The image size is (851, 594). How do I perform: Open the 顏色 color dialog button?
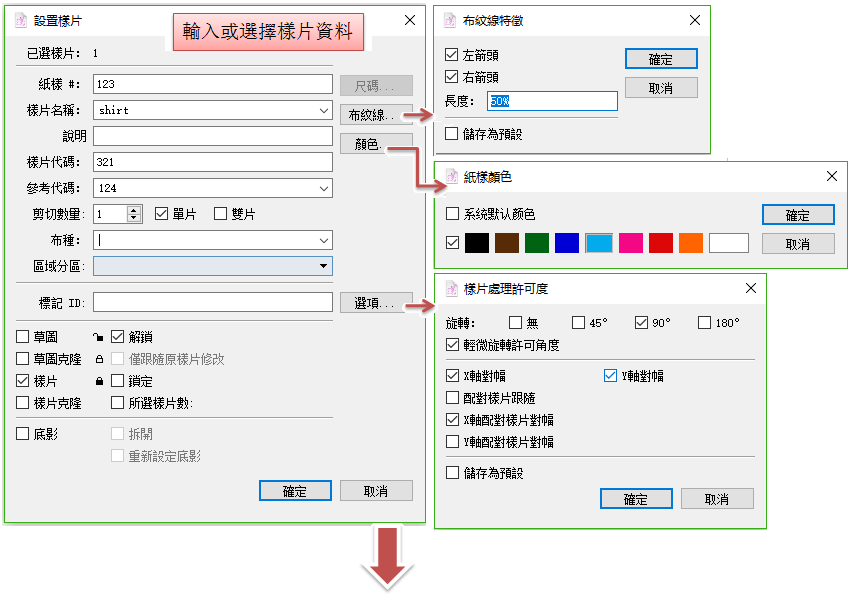click(x=376, y=144)
